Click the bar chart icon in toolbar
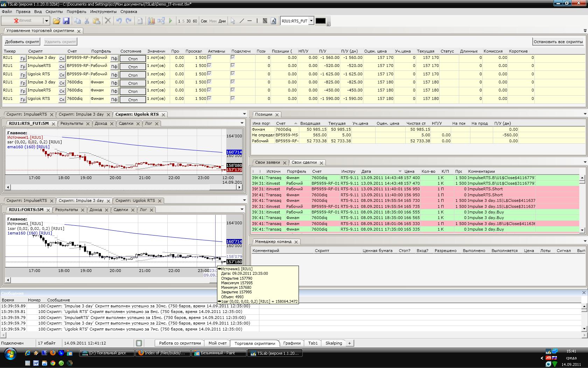This screenshot has width=588, height=368. click(x=151, y=21)
